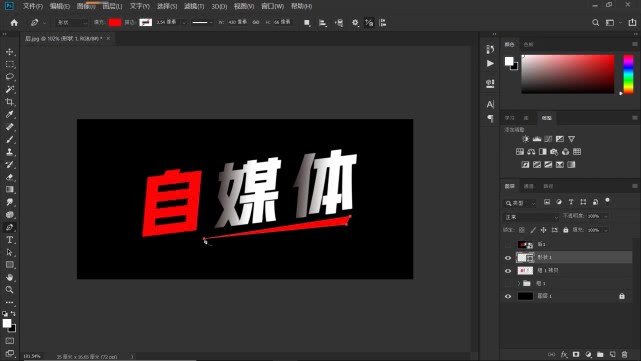
Task: Open path arrangement options
Action: pyautogui.click(x=339, y=23)
